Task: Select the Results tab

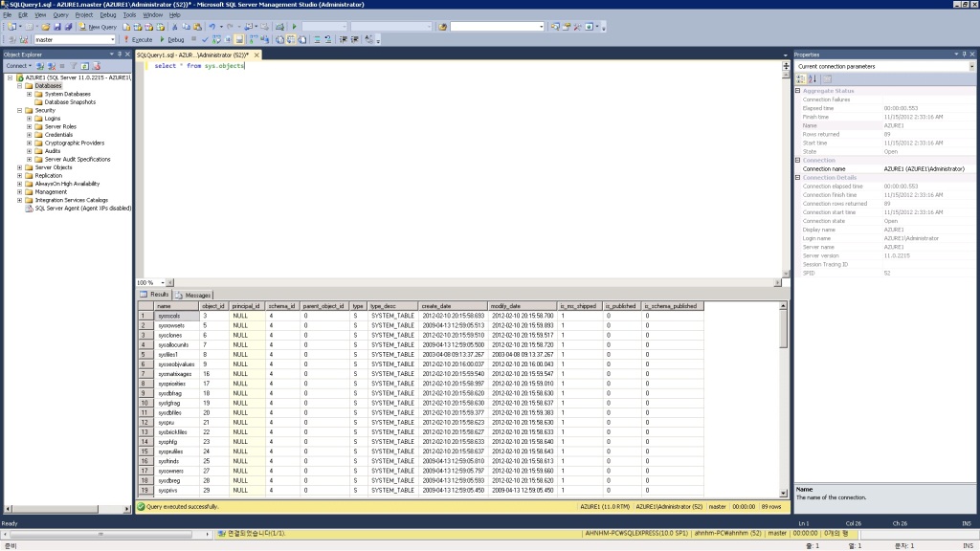Action: pos(154,295)
